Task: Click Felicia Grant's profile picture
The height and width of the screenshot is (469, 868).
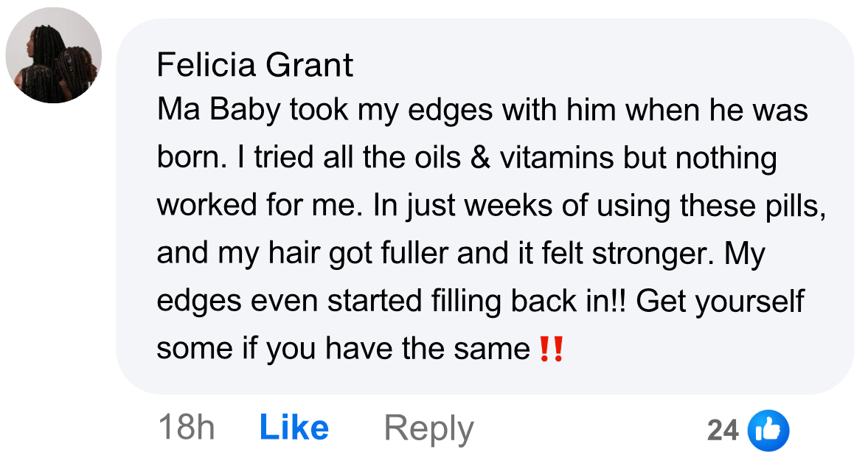Action: (53, 55)
